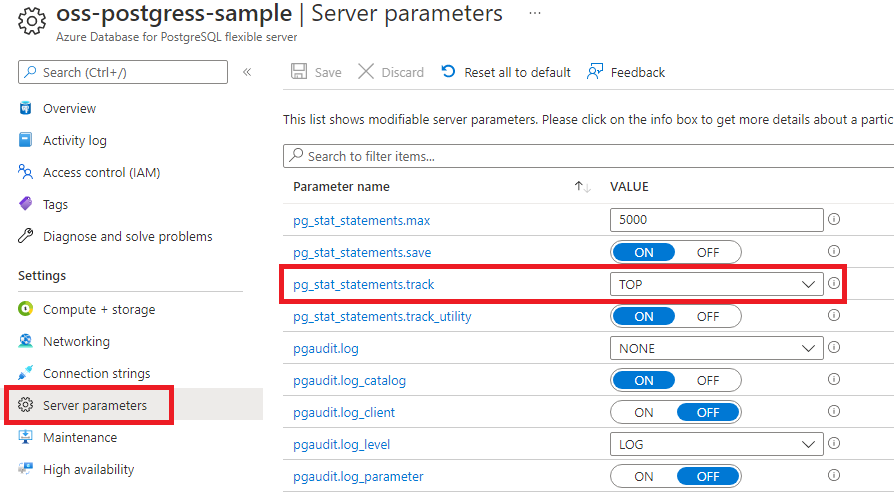The height and width of the screenshot is (492, 894).
Task: Show info for pg_stat_statements.save
Action: pyautogui.click(x=834, y=251)
